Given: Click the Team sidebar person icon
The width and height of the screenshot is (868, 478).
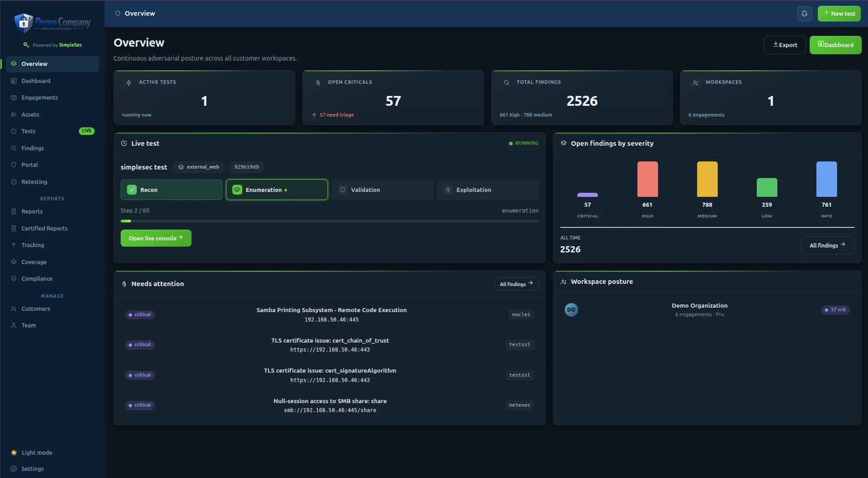Looking at the screenshot, I should [x=13, y=325].
